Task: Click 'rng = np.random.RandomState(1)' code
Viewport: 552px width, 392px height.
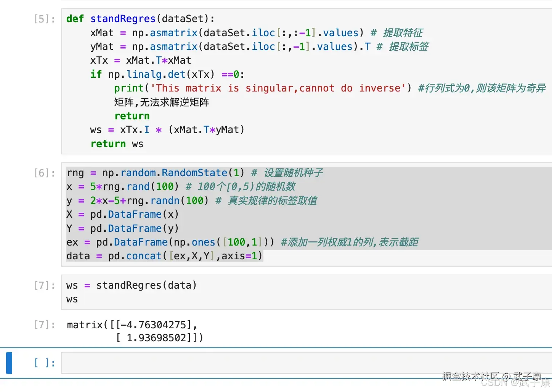Action: [x=156, y=173]
